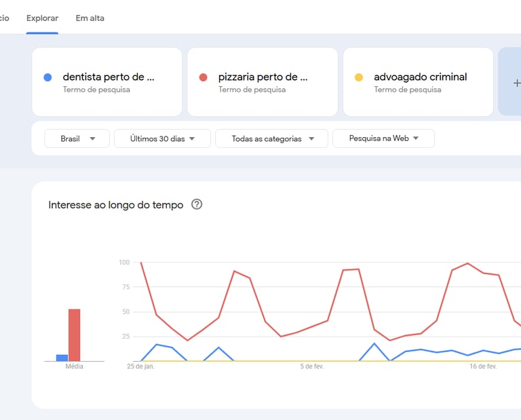Viewport: 521px width, 420px height.
Task: Edit the pizzaria perto de search term
Action: [x=263, y=77]
